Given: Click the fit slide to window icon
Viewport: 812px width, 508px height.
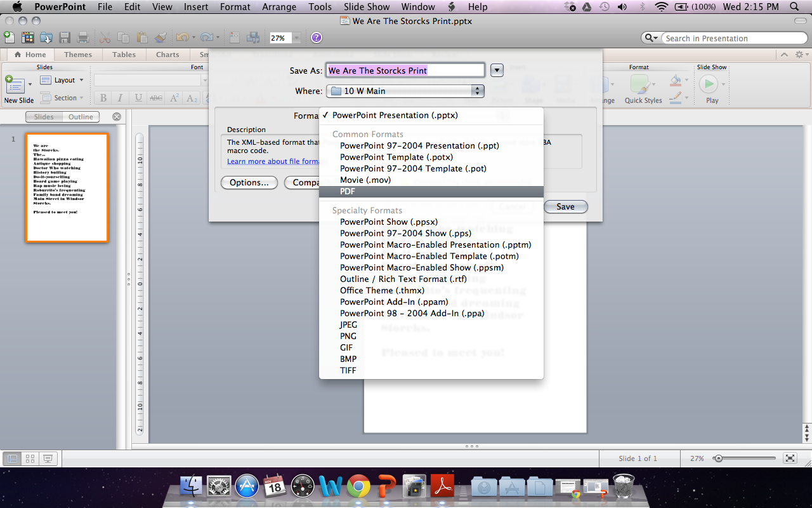Looking at the screenshot, I should click(790, 458).
